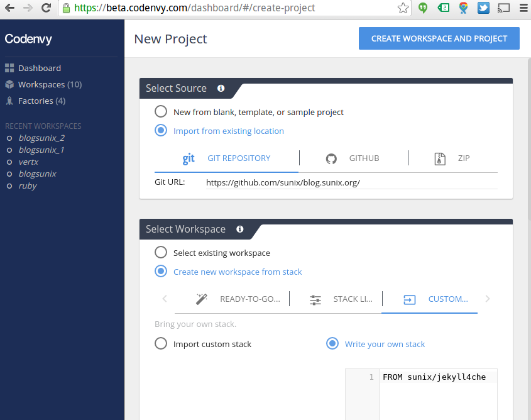Click CREATE WORKSPACE AND PROJECT button
The width and height of the screenshot is (531, 420).
(439, 38)
